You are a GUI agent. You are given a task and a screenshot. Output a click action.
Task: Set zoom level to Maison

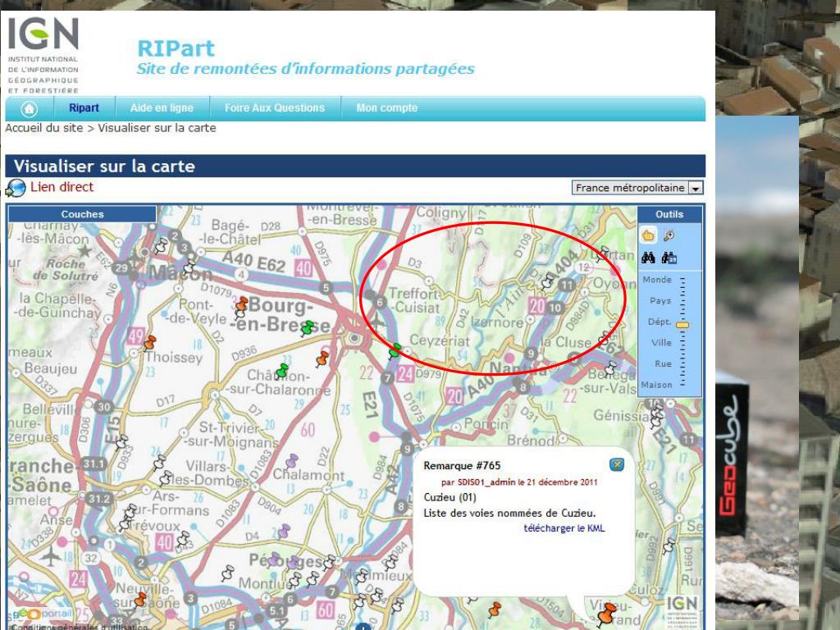(x=657, y=385)
